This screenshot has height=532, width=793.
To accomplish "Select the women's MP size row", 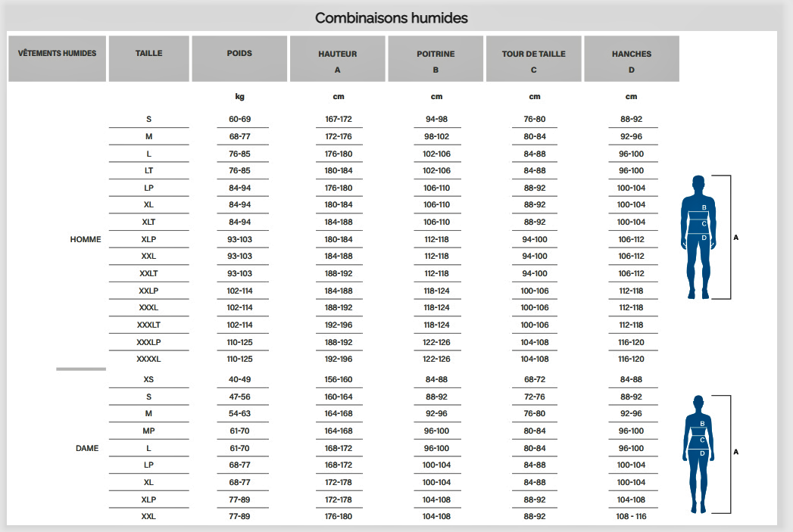I will click(383, 431).
